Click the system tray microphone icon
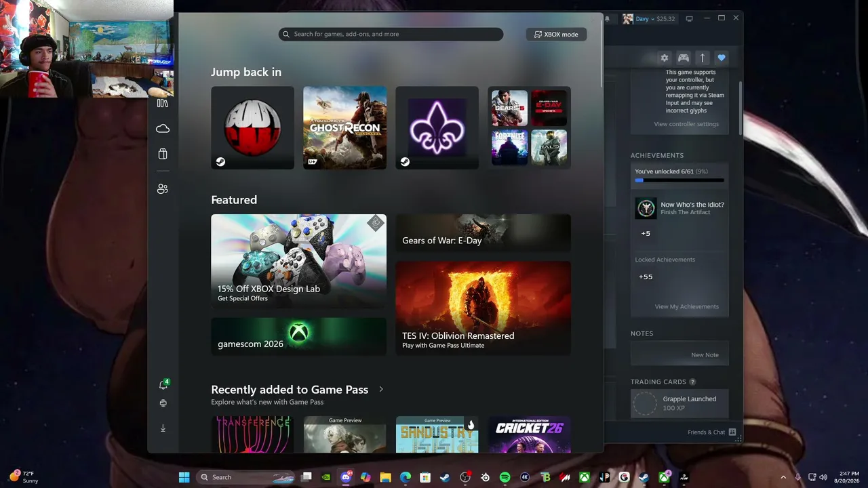The height and width of the screenshot is (488, 868). pyautogui.click(x=798, y=477)
